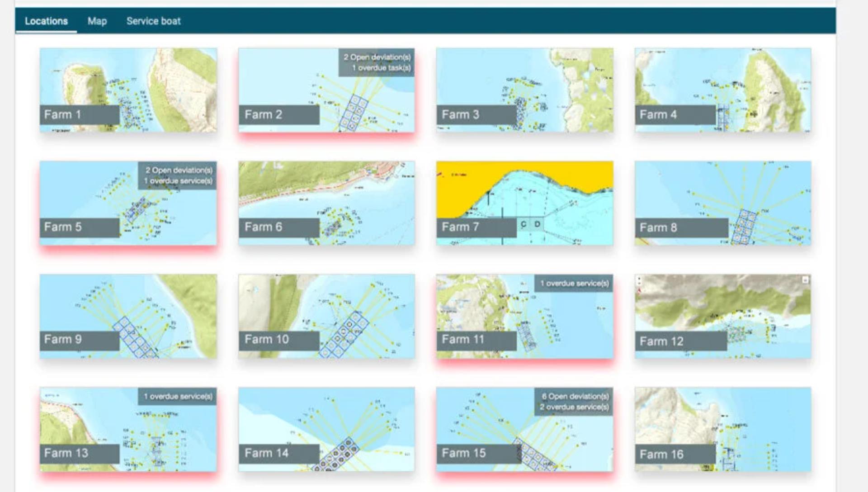Click Farm 11 overdue service badge

point(574,284)
